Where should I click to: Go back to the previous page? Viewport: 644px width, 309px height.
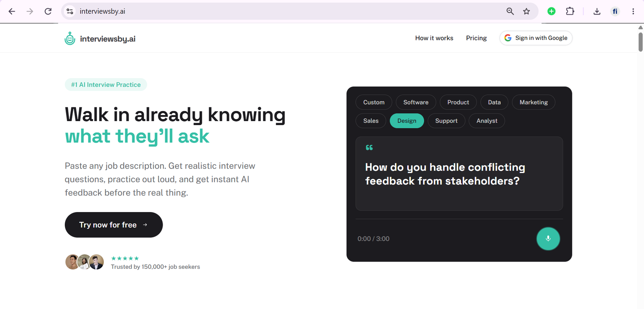click(x=12, y=11)
